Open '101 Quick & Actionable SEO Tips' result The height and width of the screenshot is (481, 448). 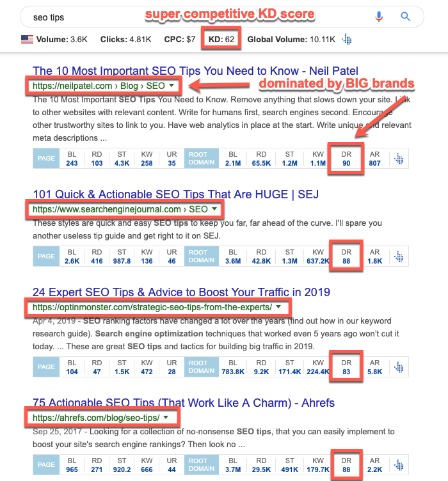(x=175, y=194)
